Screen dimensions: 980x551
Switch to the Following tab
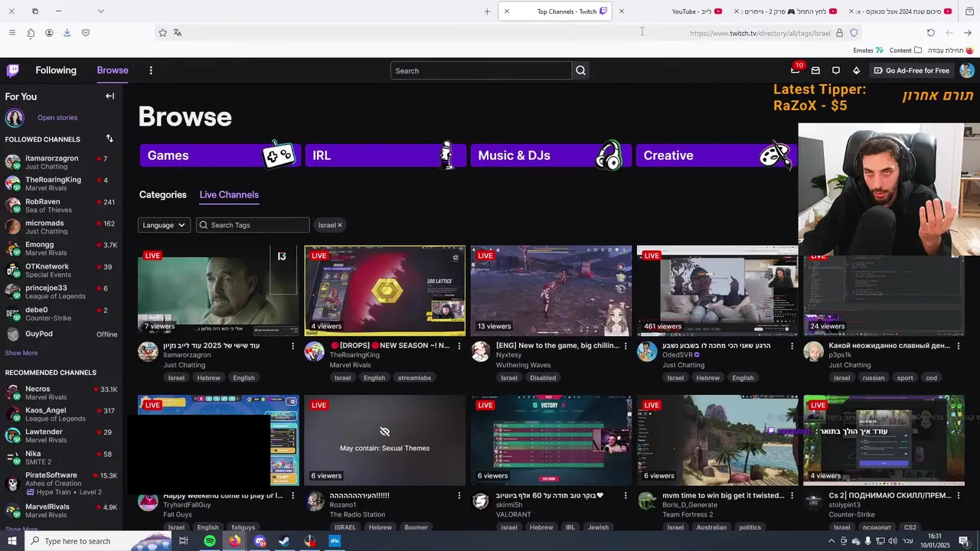click(x=56, y=70)
